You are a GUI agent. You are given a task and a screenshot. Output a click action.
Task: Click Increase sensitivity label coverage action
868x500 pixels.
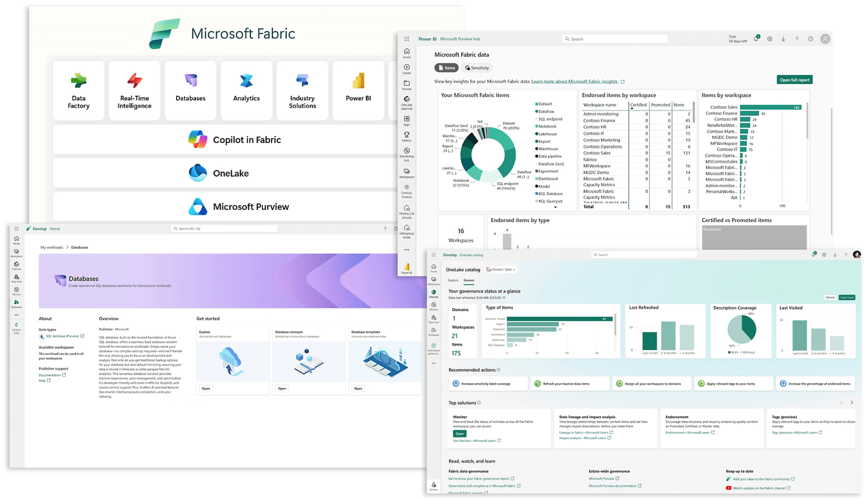488,384
